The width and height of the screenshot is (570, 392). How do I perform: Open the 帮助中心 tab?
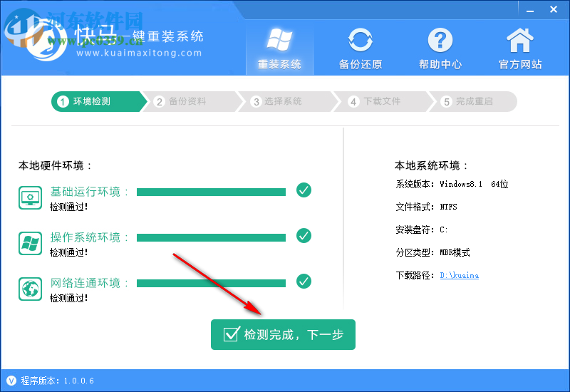(440, 48)
